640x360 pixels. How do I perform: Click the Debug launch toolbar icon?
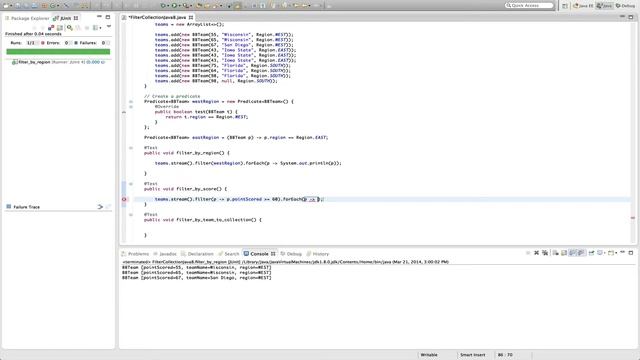click(x=162, y=6)
